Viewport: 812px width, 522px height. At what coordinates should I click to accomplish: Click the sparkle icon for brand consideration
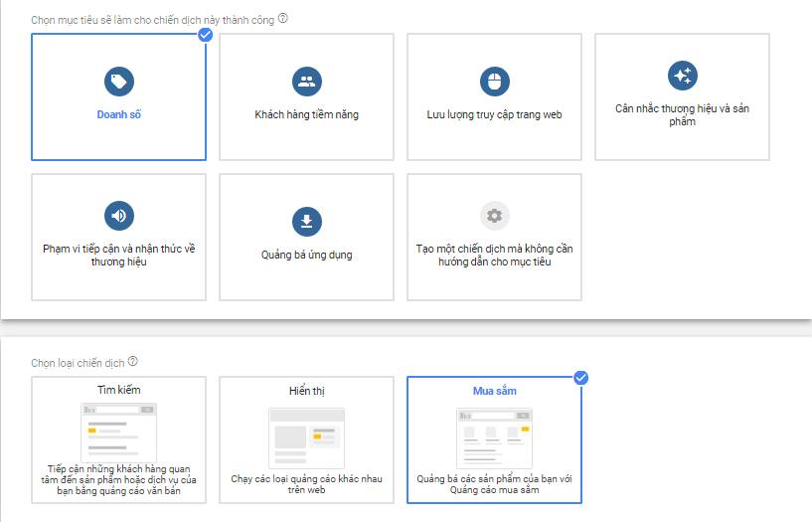pos(682,76)
